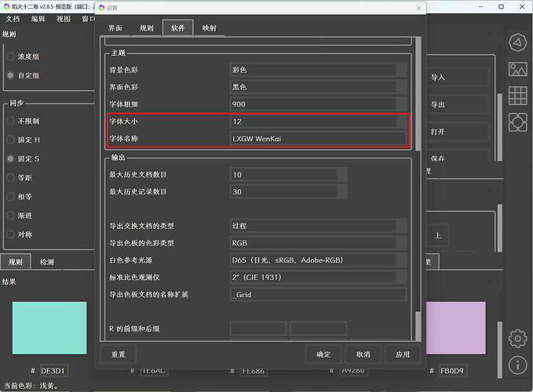Screen dimensions: 533x392
Task: Click the image view icon in sidebar
Action: click(x=517, y=69)
